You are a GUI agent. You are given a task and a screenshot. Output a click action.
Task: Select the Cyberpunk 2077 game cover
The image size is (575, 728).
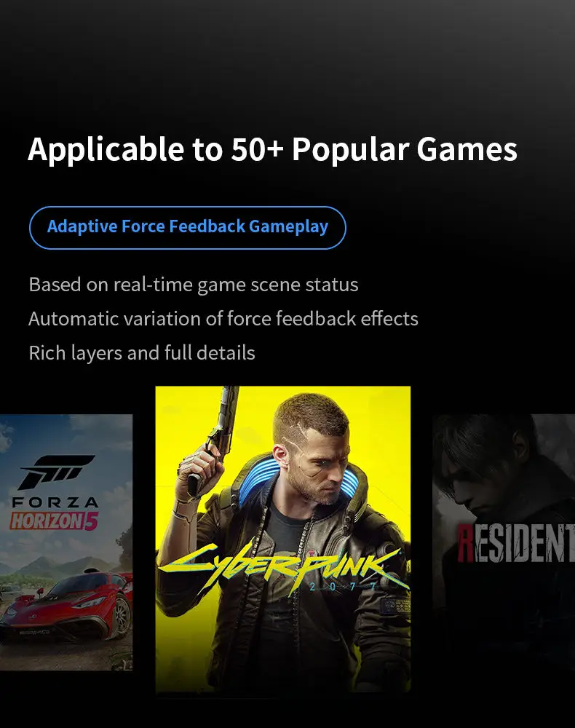(x=282, y=539)
